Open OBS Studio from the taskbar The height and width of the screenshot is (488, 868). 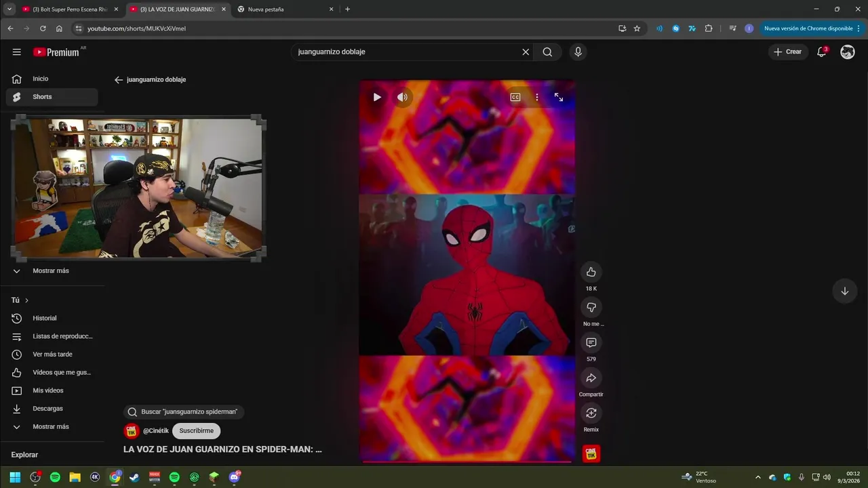(x=35, y=477)
